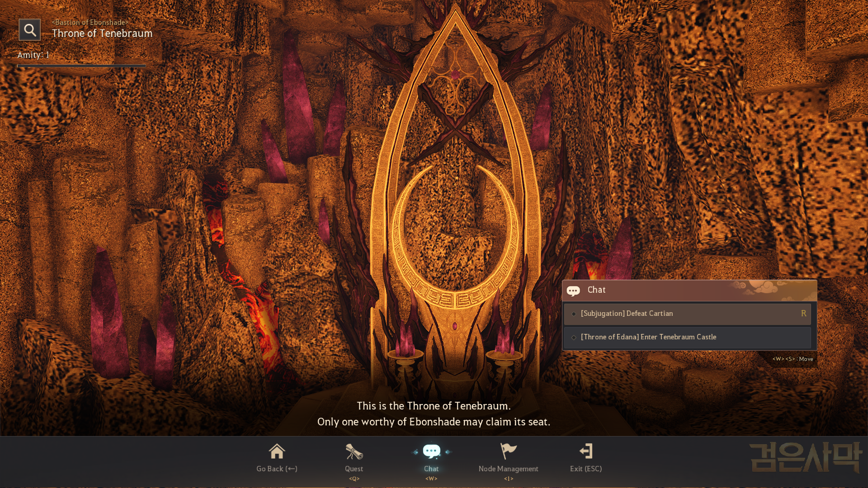868x488 pixels.
Task: Click the dialogue line 'This is the Throne of Tenebraum.'
Action: (434, 406)
